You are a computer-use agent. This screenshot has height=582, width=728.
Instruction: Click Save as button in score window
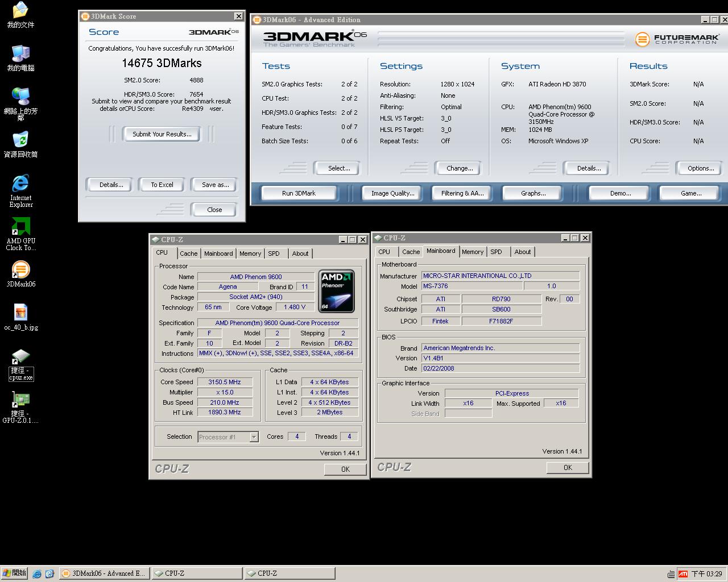click(x=215, y=185)
